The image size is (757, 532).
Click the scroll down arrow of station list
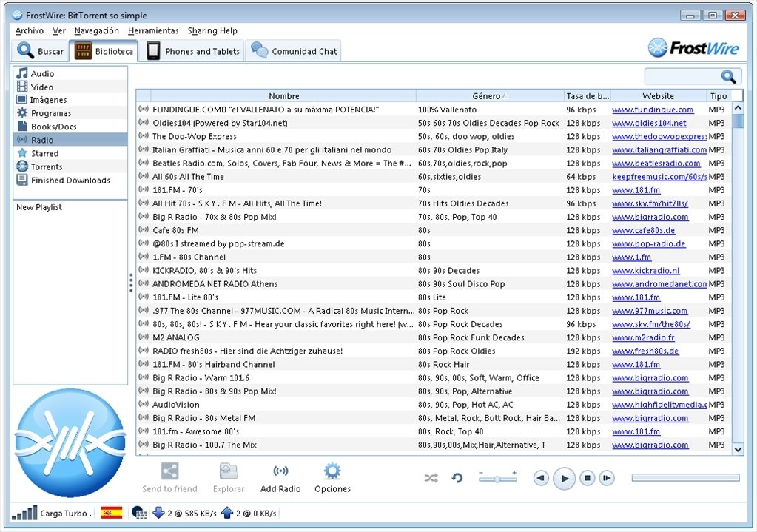pyautogui.click(x=738, y=449)
